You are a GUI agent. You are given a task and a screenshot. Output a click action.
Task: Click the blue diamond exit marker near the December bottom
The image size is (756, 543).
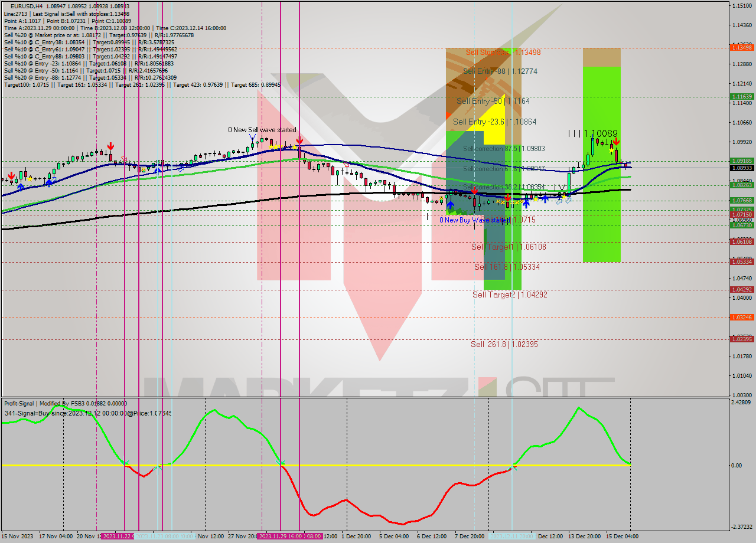point(559,202)
